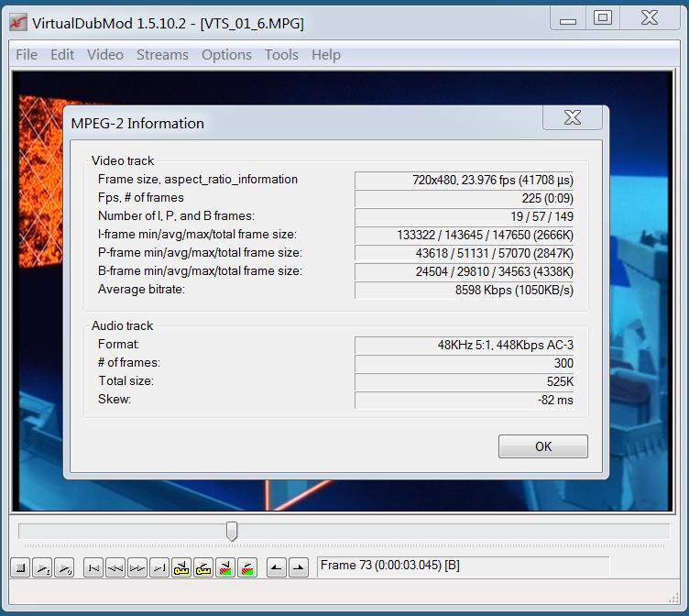Click the B-frame size value 24504 / 29810 / 34563
Image resolution: width=689 pixels, height=616 pixels.
[464, 271]
